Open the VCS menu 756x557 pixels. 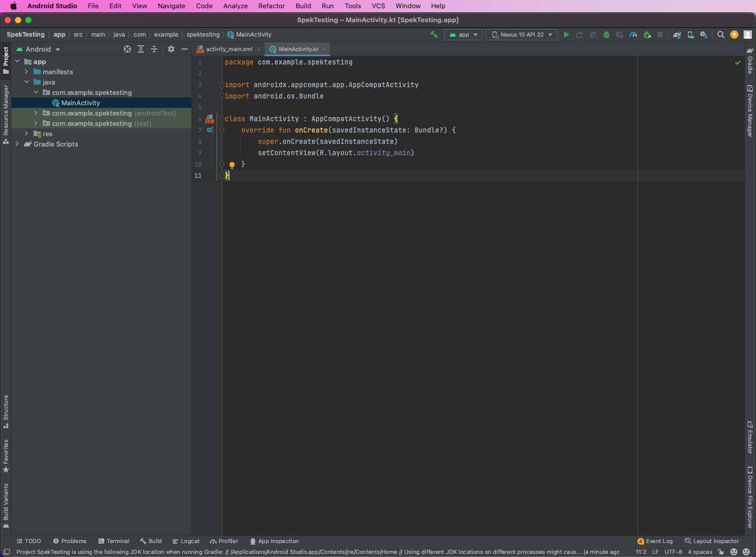(x=379, y=6)
